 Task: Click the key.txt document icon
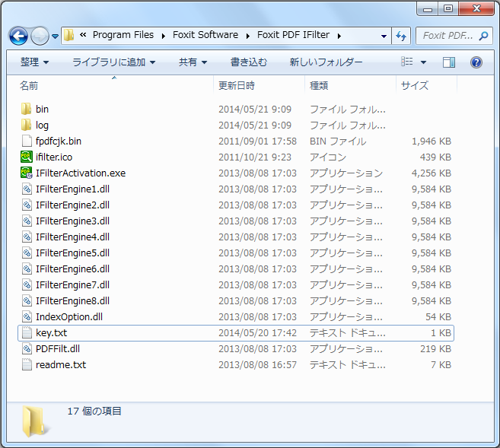pos(27,332)
